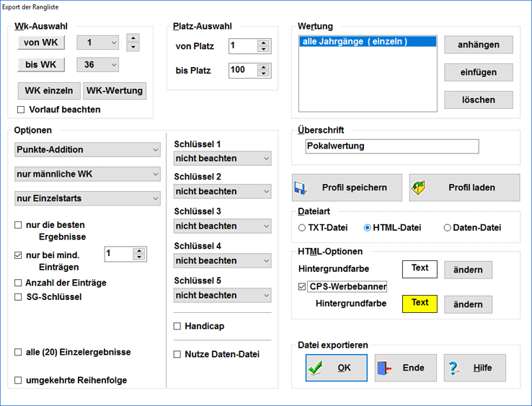This screenshot has height=406, width=532.
Task: Open the Schlüssel 1 dropdown
Action: click(222, 157)
